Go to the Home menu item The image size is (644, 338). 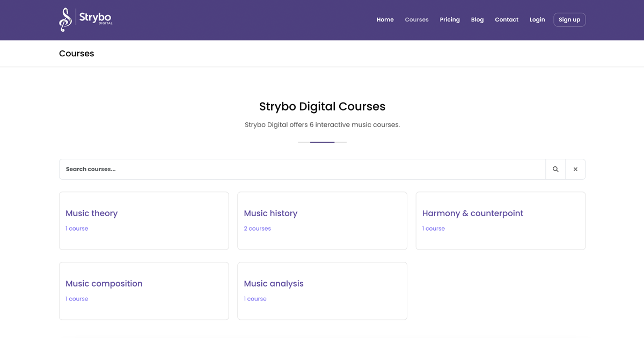point(385,20)
